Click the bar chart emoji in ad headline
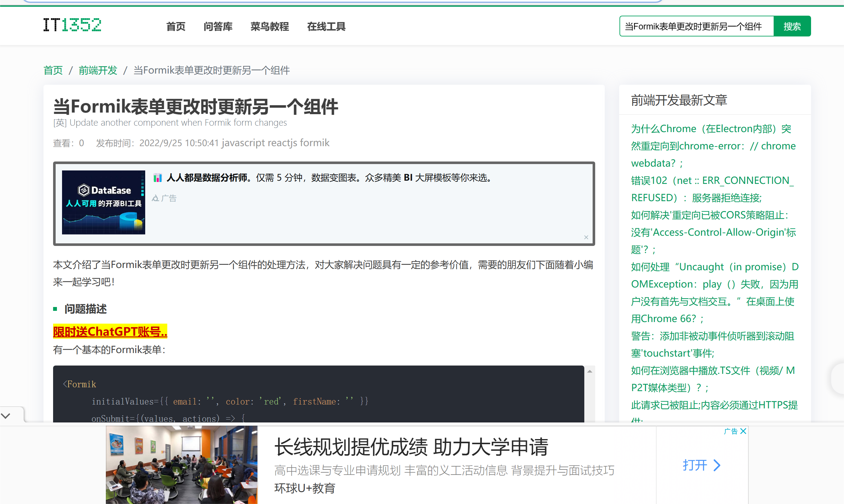This screenshot has width=844, height=504. point(158,177)
